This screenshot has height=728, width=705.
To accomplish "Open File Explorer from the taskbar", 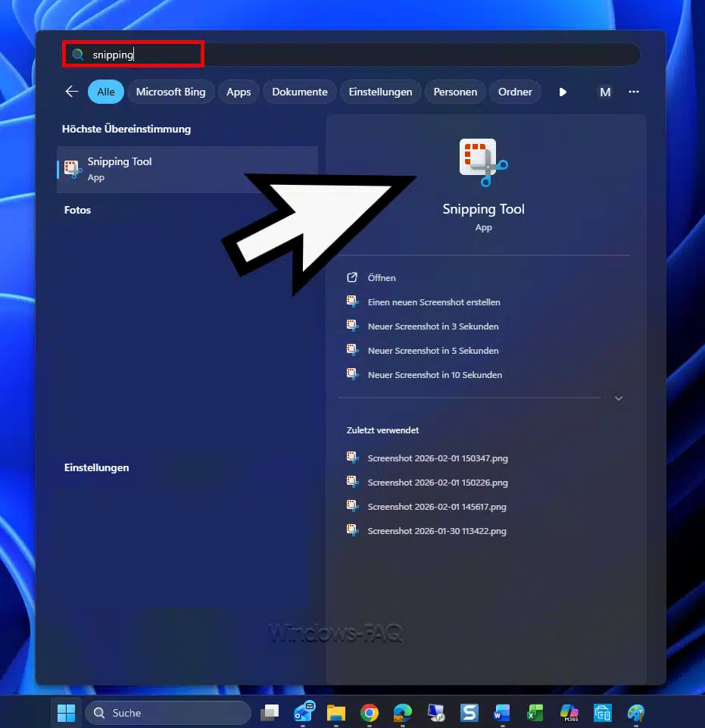I will pos(336,713).
